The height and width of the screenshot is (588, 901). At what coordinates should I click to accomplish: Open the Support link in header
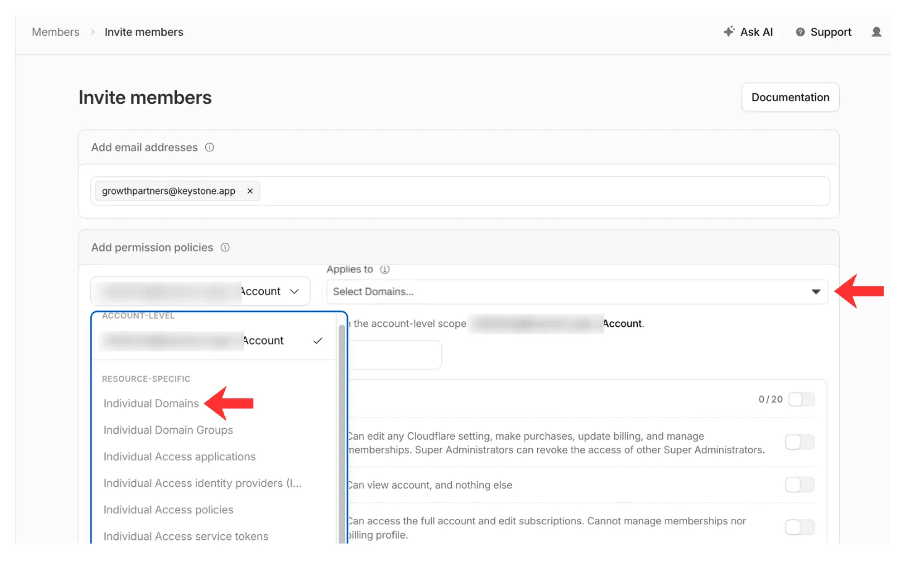pos(824,32)
